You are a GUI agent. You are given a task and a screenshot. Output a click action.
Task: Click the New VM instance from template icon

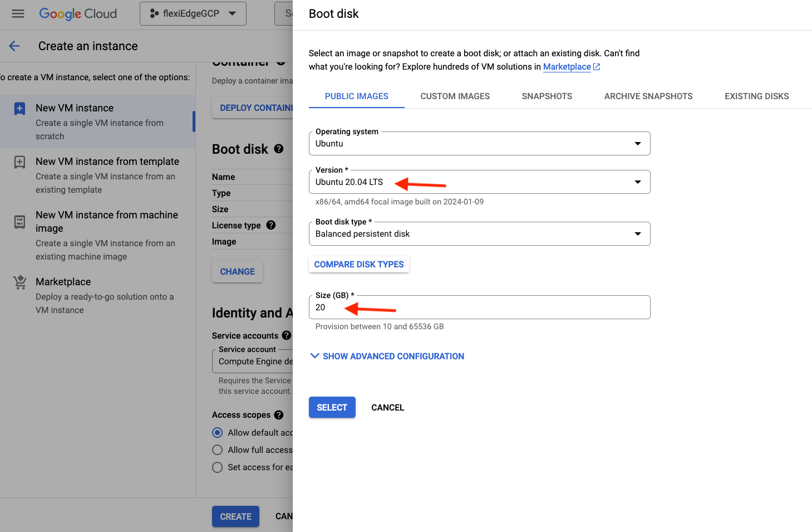pos(19,162)
